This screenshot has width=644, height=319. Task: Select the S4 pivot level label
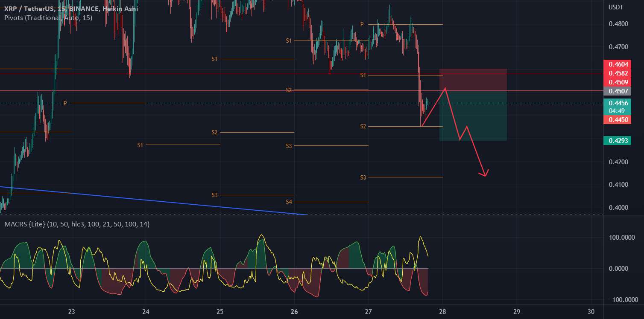coord(289,202)
